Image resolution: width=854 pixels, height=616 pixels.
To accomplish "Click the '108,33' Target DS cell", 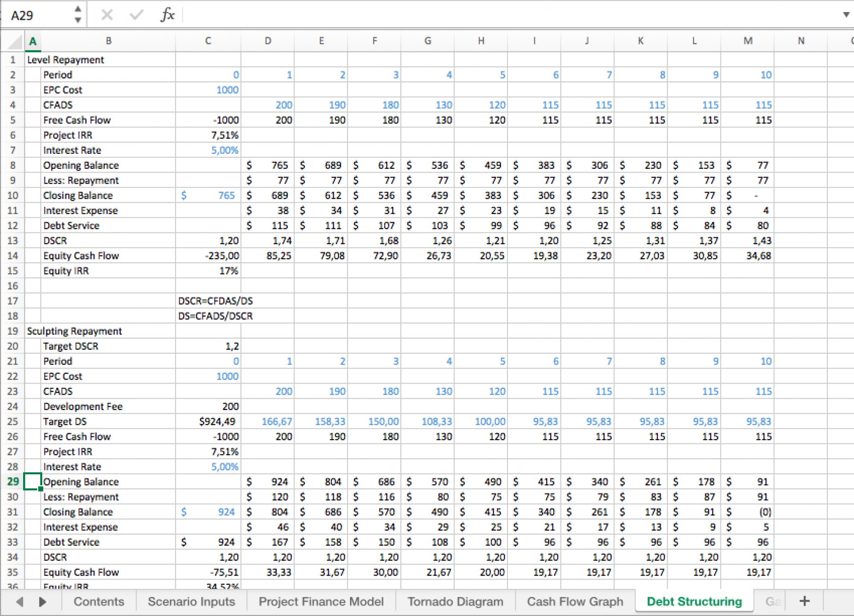I will tap(427, 421).
